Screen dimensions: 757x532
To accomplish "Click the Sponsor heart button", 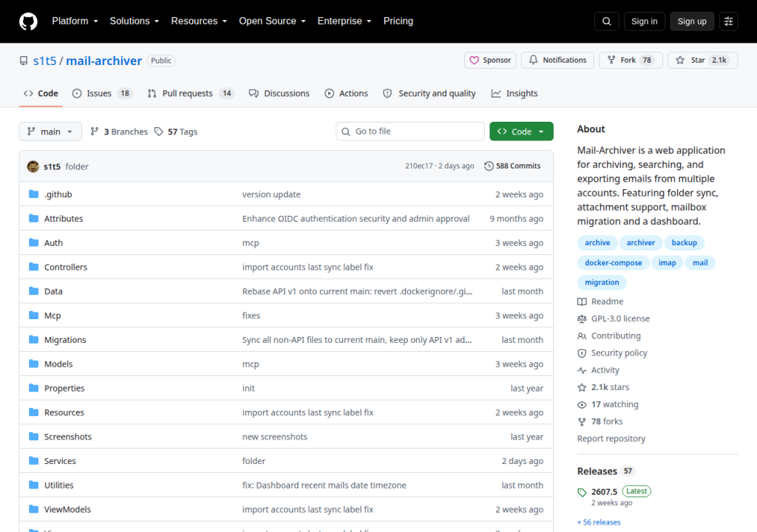I will click(490, 60).
